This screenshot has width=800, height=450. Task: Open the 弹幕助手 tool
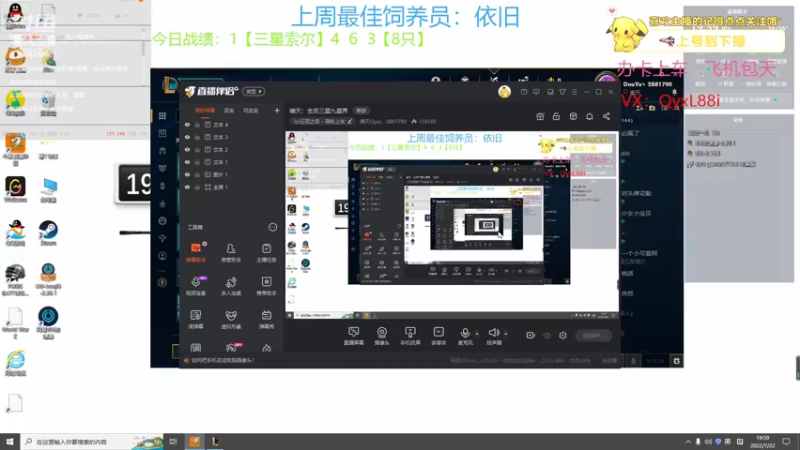click(x=196, y=253)
